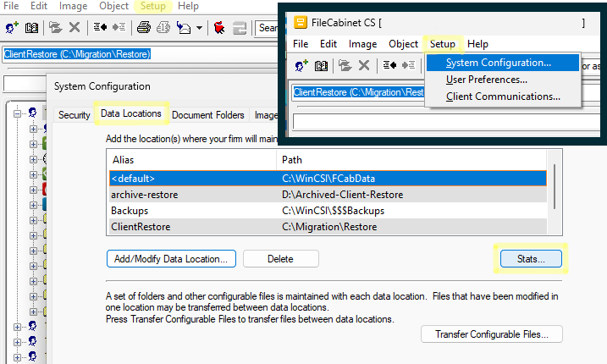Click the collapse-left list icon in the main window toolbar
The height and width of the screenshot is (364, 607).
100,27
